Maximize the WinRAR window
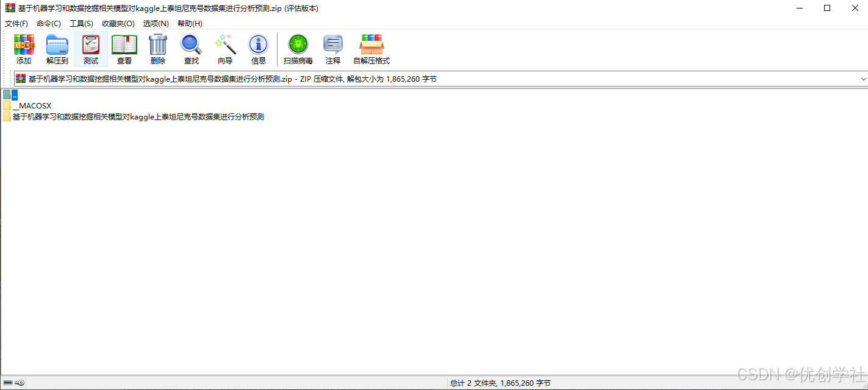Viewport: 868px width, 390px height. coord(827,8)
